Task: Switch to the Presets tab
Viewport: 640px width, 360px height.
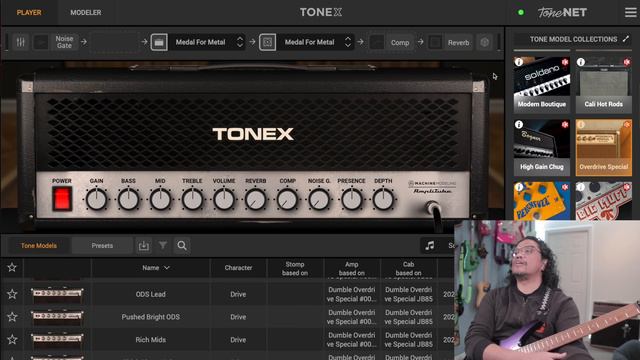Action: coord(102,246)
